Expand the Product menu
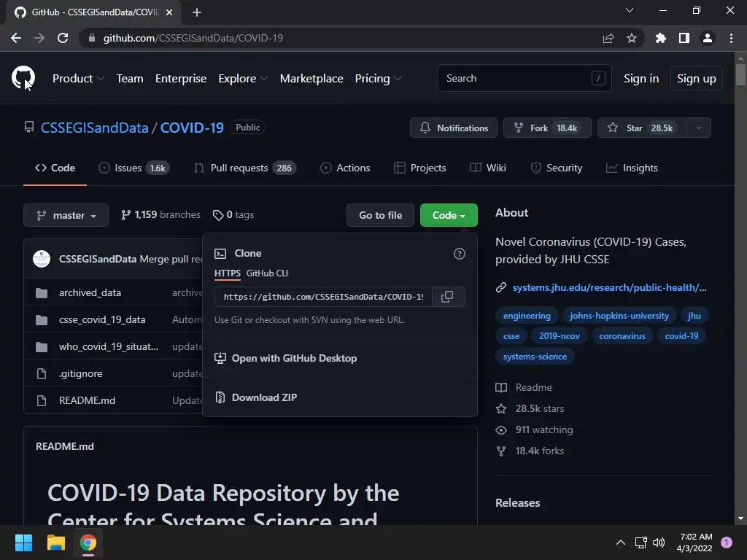 click(x=77, y=79)
